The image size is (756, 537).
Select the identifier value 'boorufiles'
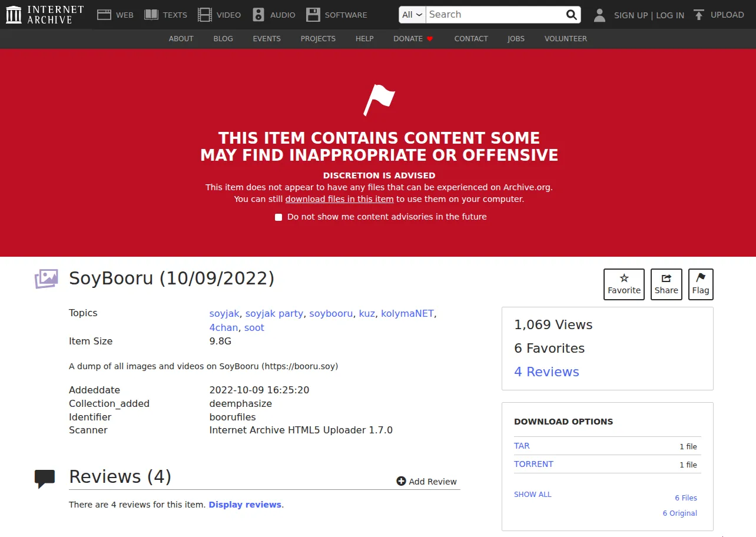(x=233, y=417)
